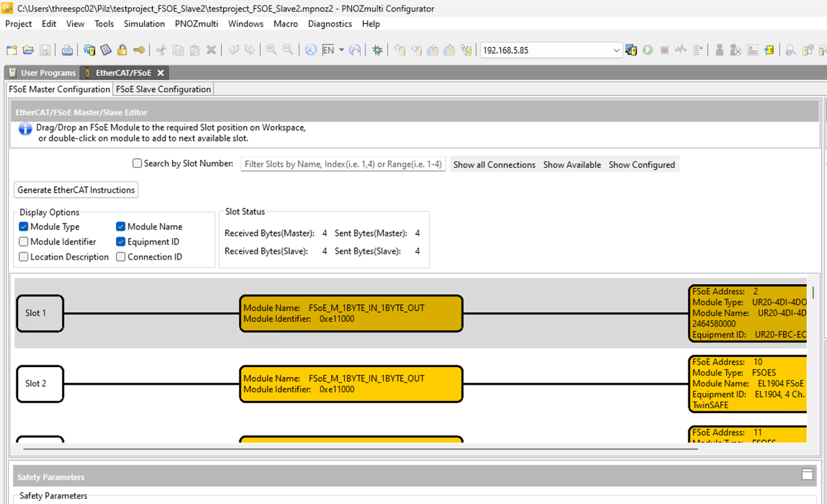Click the Copy pages icon
The image size is (827, 504).
178,50
